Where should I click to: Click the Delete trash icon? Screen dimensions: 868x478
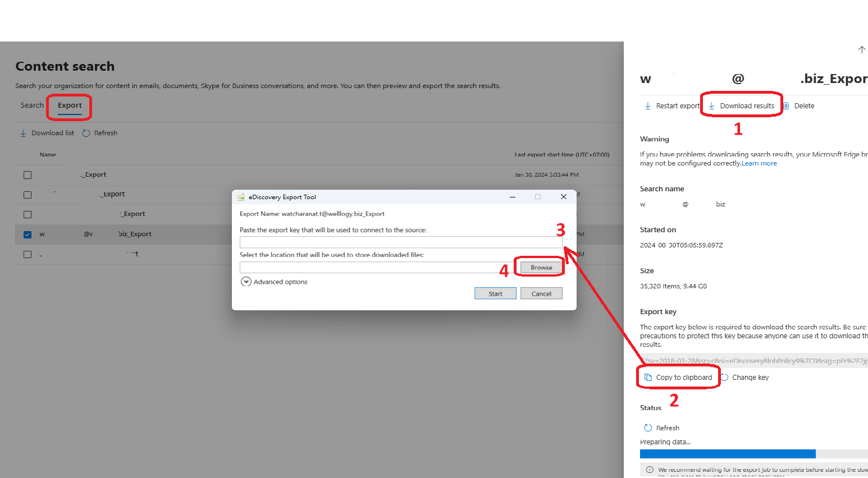pyautogui.click(x=787, y=106)
